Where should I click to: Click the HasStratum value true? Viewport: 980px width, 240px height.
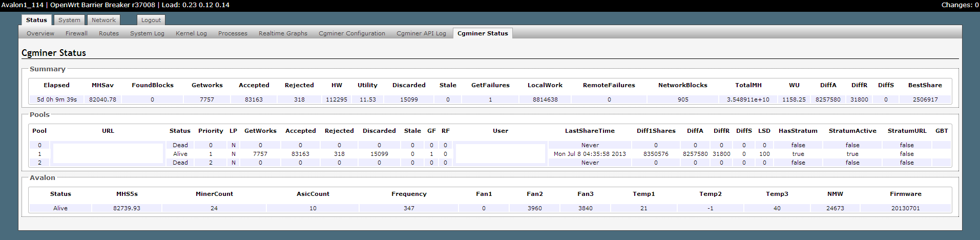point(798,154)
